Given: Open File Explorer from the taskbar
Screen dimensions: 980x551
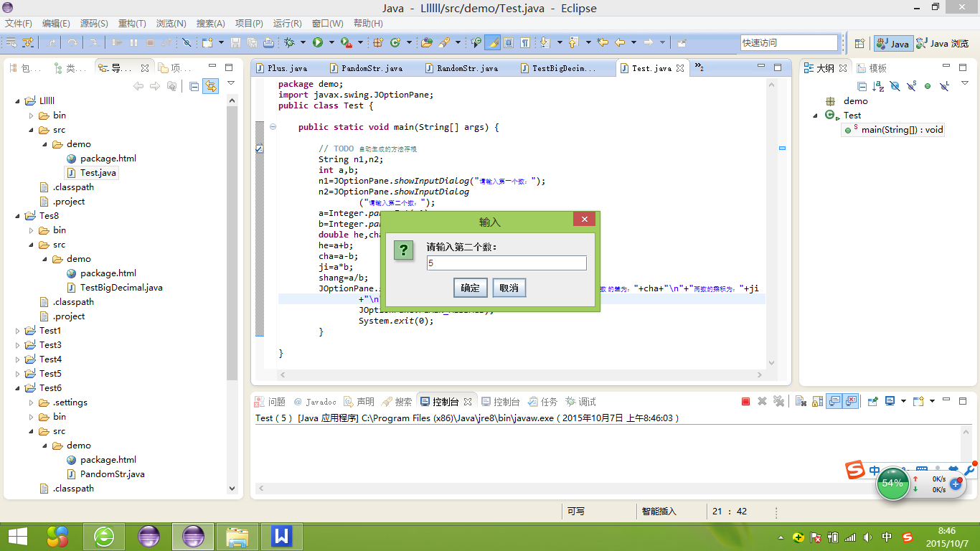Looking at the screenshot, I should 237,537.
